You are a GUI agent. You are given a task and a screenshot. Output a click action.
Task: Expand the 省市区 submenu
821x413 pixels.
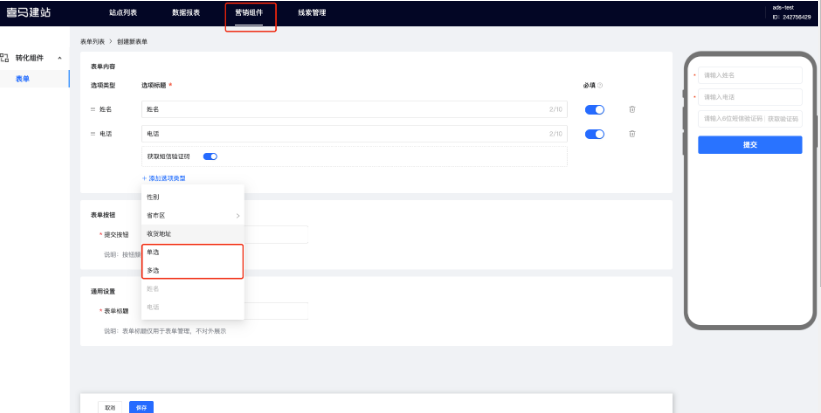click(x=237, y=215)
